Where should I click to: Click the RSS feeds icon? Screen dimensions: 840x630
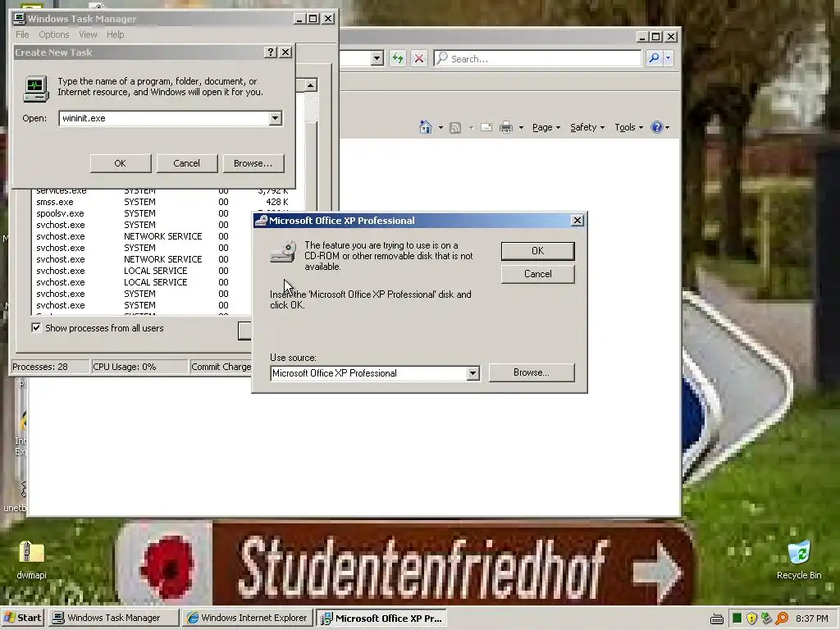click(x=455, y=127)
